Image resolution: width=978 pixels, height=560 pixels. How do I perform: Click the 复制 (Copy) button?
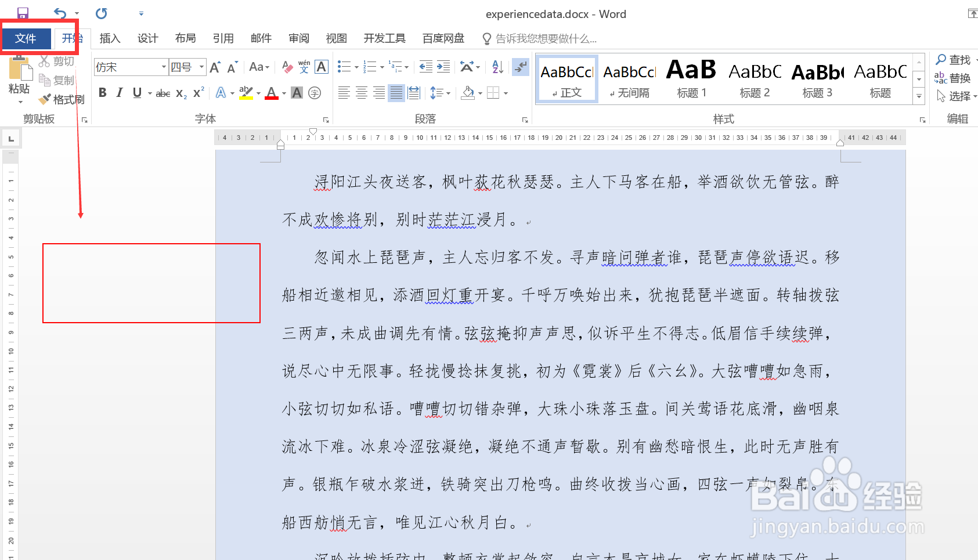click(57, 80)
